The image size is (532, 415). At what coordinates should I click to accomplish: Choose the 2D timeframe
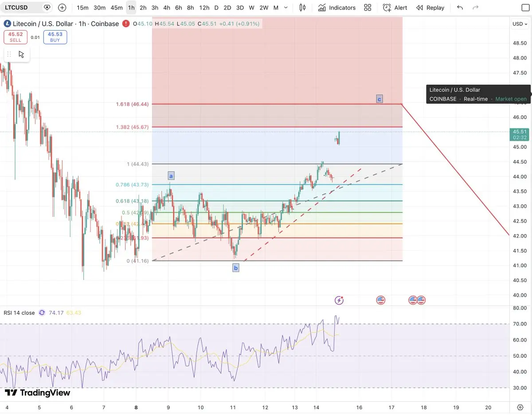click(227, 8)
